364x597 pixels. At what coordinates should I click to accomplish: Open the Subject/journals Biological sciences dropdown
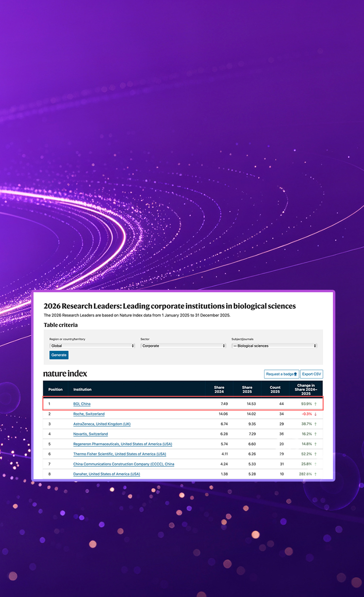(x=274, y=346)
